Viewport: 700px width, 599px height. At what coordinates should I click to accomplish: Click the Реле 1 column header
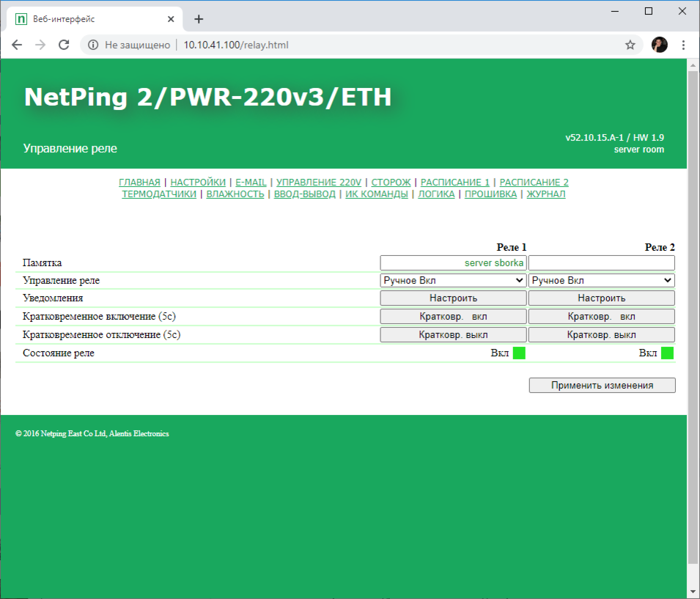tap(512, 247)
